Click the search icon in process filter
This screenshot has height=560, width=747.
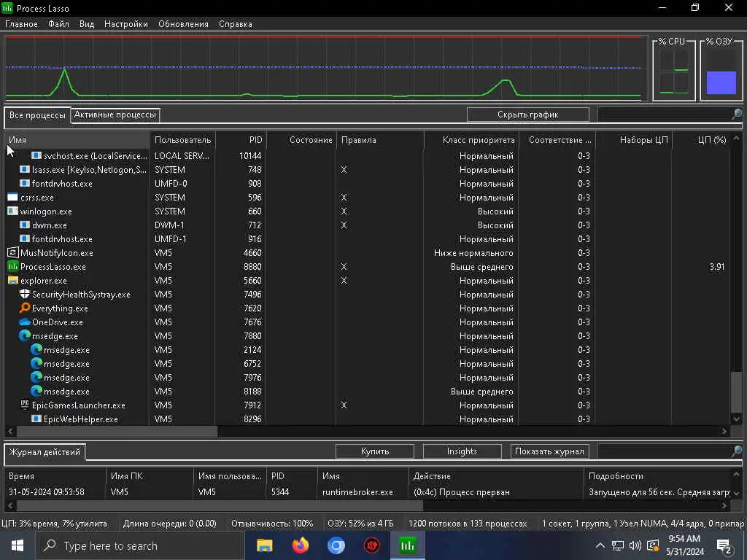coord(737,114)
